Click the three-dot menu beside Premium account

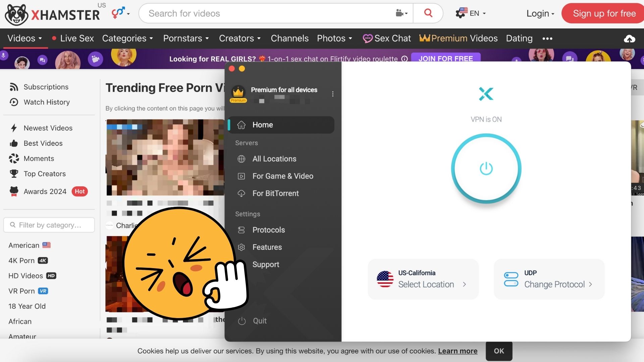(x=332, y=94)
